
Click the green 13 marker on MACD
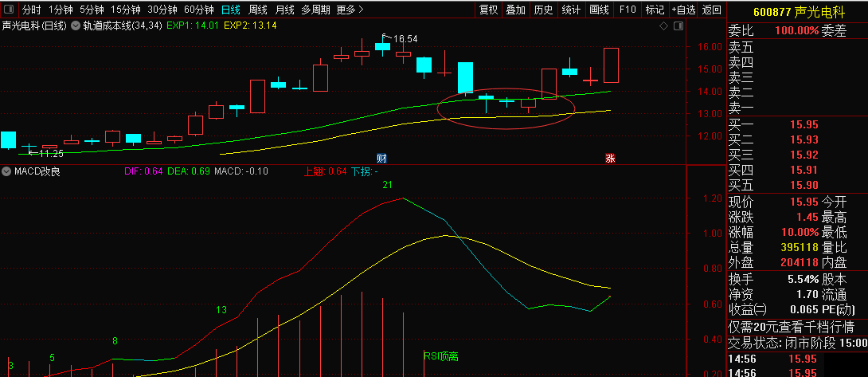pyautogui.click(x=221, y=310)
